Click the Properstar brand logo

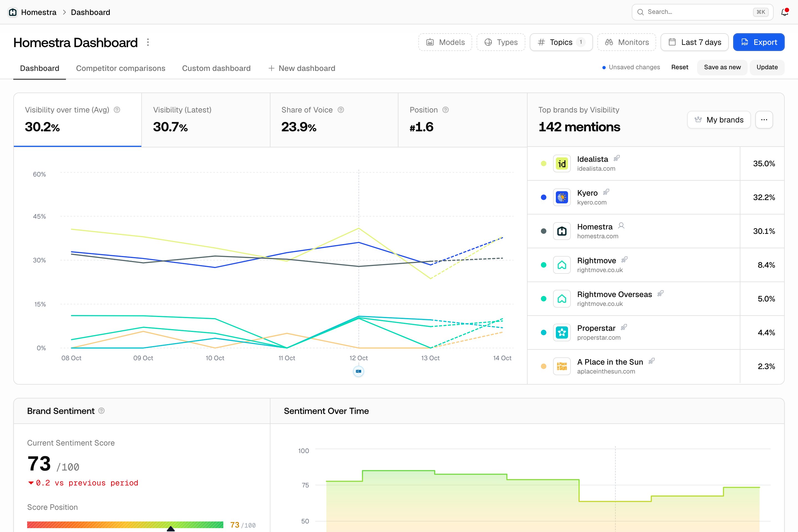(x=562, y=332)
